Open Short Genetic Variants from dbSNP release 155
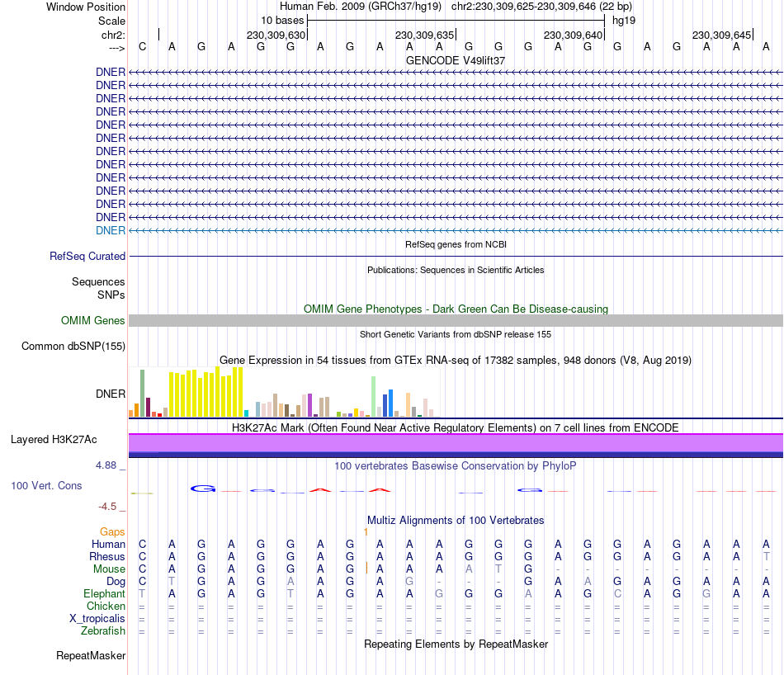This screenshot has height=675, width=784. pos(456,334)
